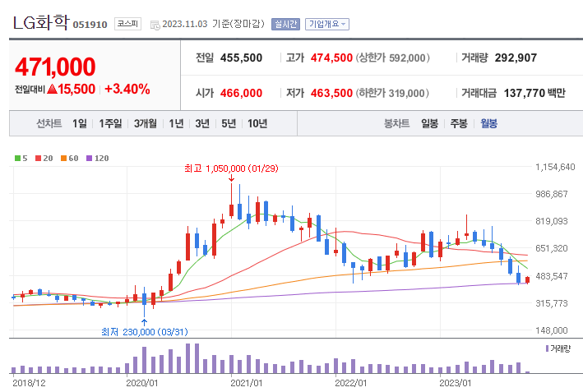Click the 시가 466,000 value
This screenshot has width=583, height=392.
click(241, 93)
